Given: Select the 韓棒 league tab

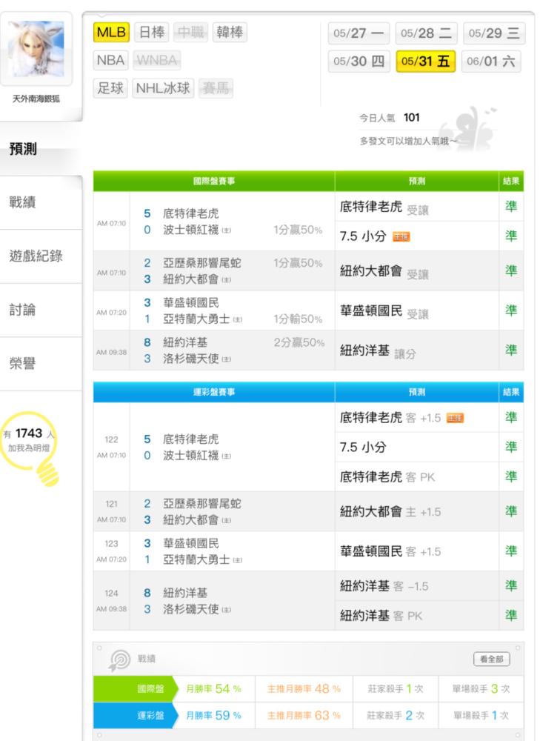Looking at the screenshot, I should click(230, 32).
